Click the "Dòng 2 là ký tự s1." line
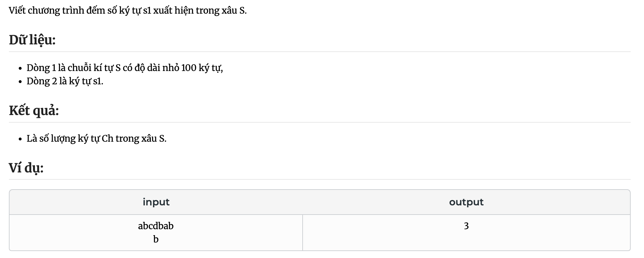644x258 pixels. pos(65,81)
